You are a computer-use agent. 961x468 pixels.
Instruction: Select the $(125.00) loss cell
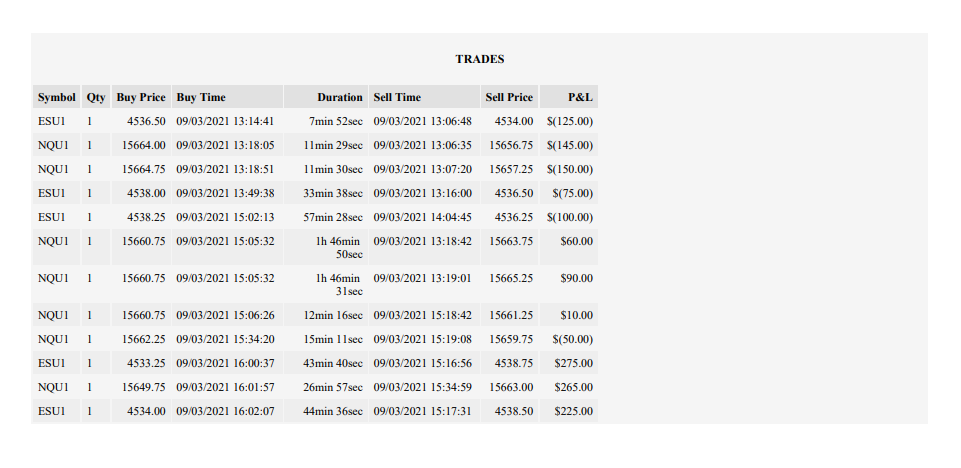click(569, 121)
